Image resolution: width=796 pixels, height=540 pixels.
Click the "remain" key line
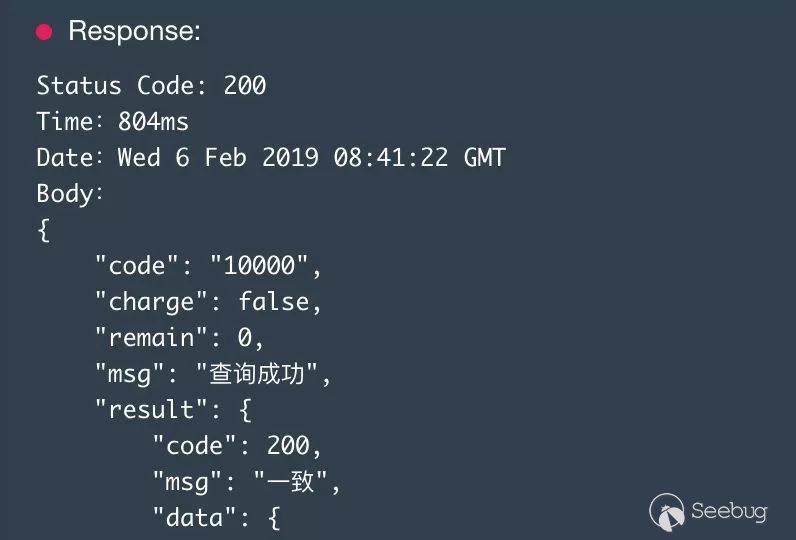178,338
